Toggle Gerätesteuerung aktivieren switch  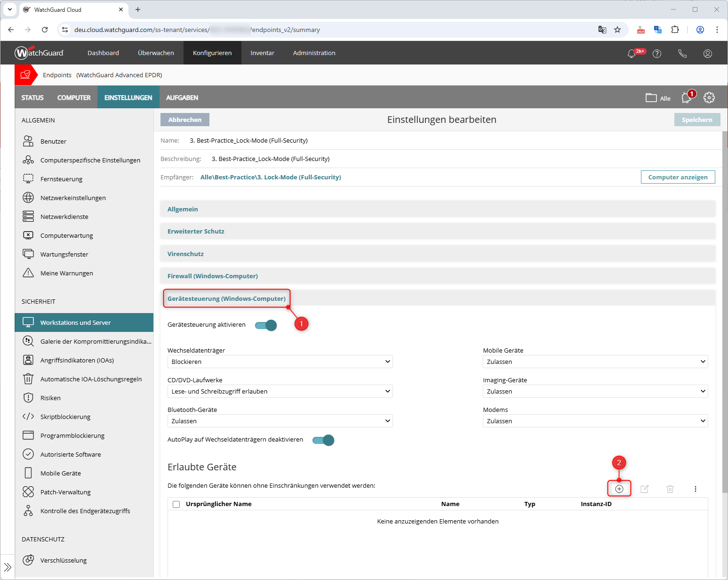[266, 325]
